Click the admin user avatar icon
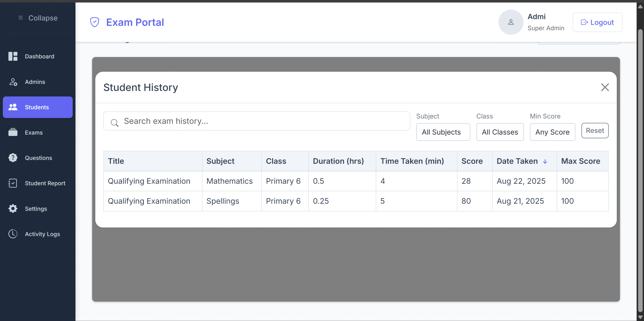 point(511,22)
